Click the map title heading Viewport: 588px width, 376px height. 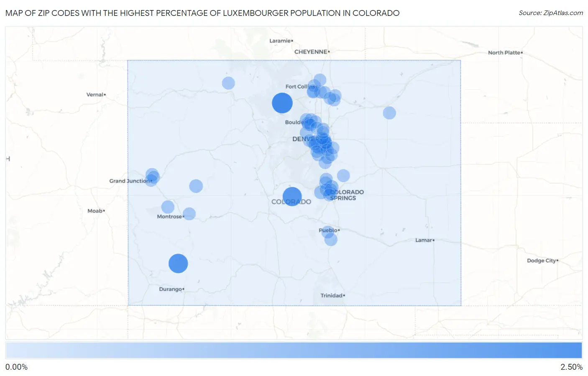coord(202,13)
